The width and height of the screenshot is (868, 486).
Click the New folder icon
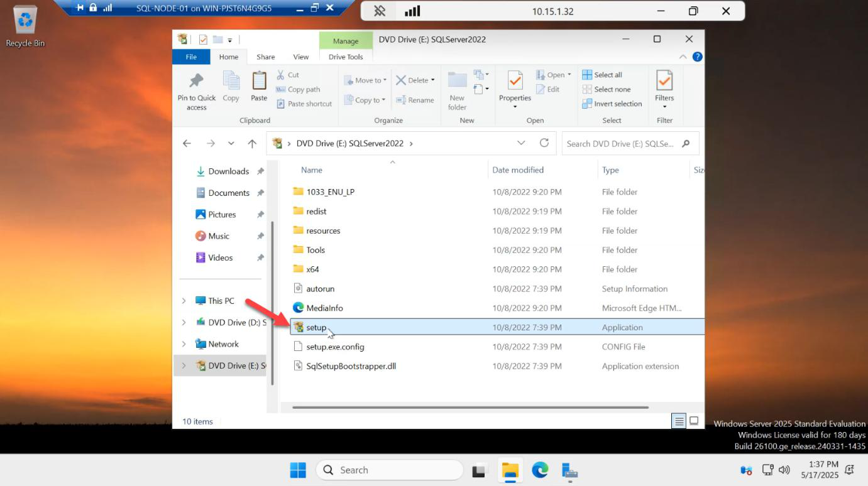pyautogui.click(x=457, y=80)
